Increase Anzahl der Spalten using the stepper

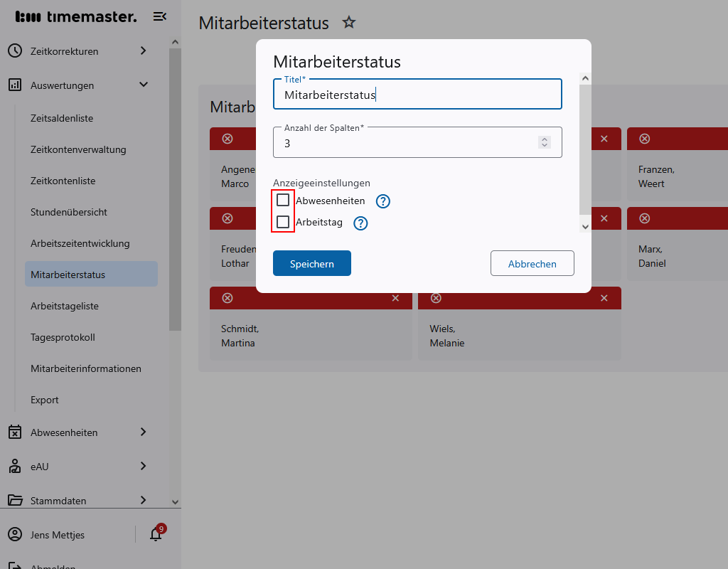(x=545, y=138)
